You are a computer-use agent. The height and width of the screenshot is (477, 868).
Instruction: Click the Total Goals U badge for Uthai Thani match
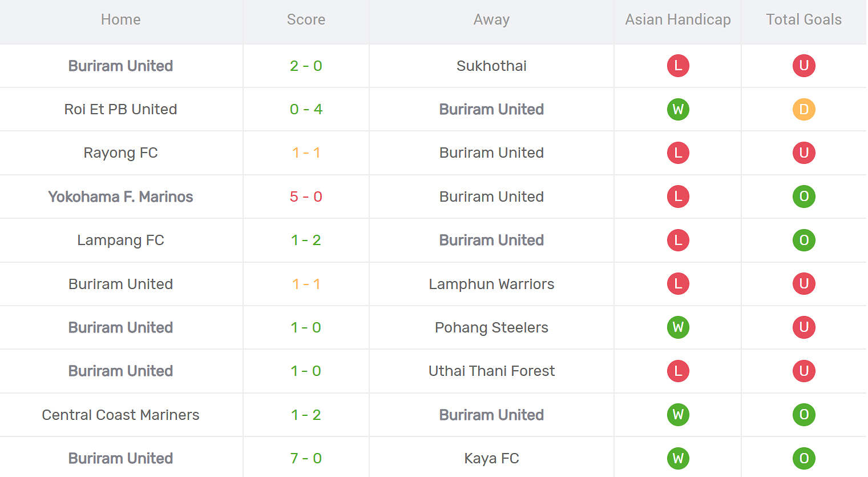(x=804, y=371)
